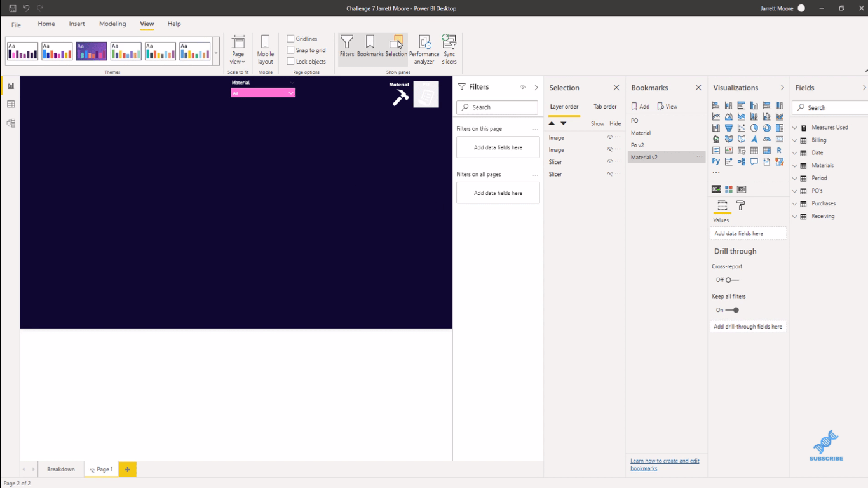868x488 pixels.
Task: Add a new page with plus button
Action: (127, 470)
